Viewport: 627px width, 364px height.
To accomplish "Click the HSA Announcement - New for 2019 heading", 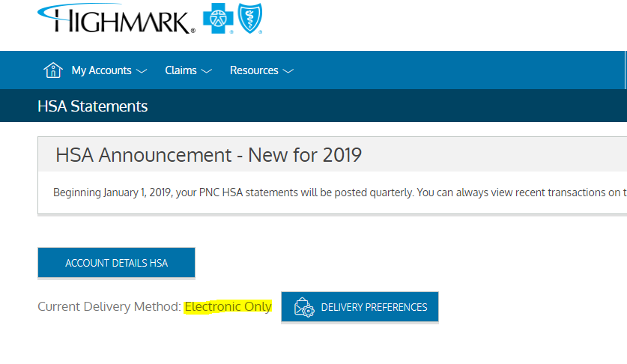I will (208, 155).
